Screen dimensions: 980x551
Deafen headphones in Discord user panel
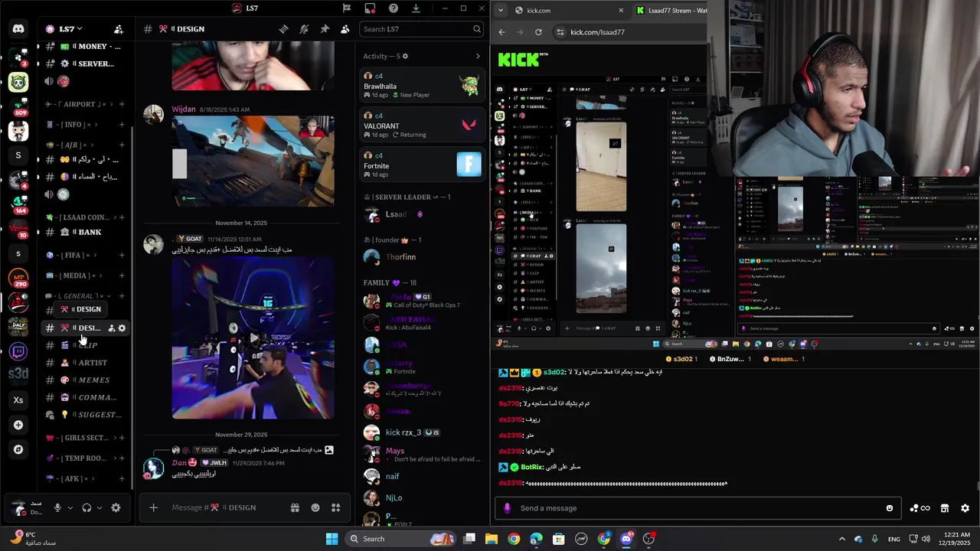(87, 507)
